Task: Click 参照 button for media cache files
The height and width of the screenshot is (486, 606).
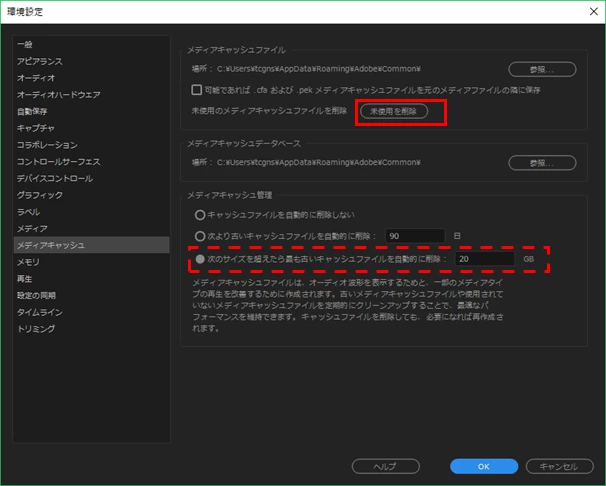Action: pyautogui.click(x=542, y=70)
